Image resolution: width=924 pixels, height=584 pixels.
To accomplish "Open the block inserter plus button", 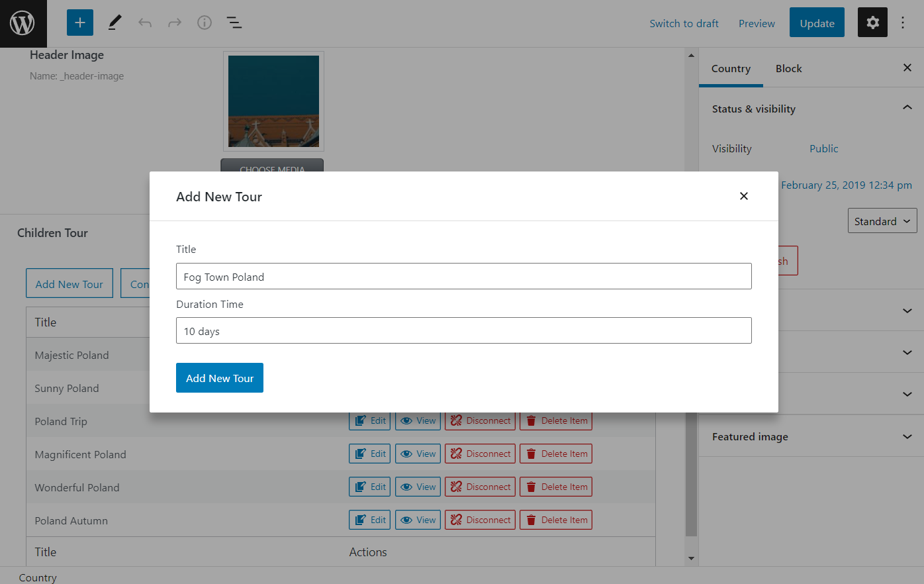I will click(80, 23).
